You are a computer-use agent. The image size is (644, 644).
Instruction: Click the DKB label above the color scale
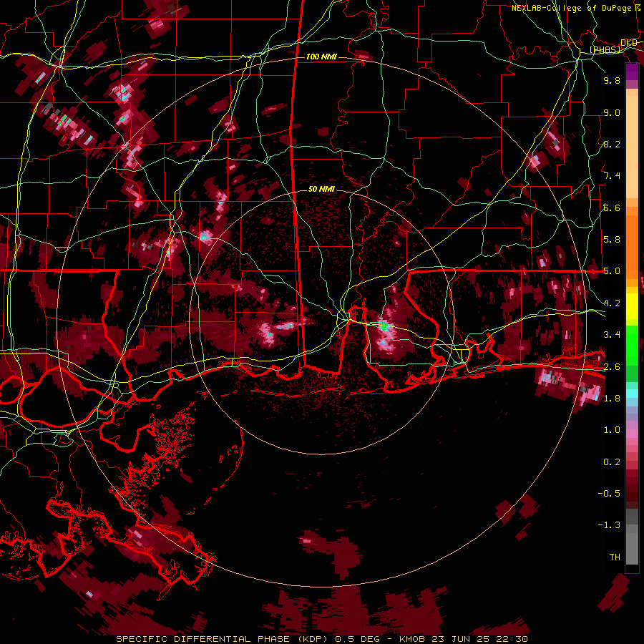(629, 42)
